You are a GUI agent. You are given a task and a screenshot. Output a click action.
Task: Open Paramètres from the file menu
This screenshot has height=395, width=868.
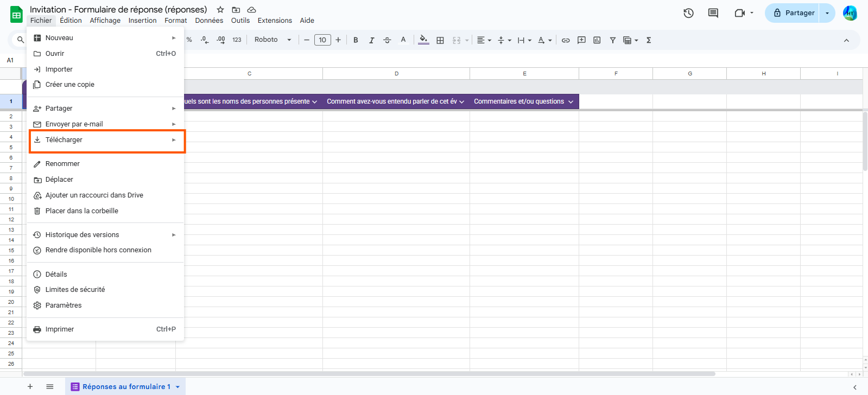[x=105, y=305]
